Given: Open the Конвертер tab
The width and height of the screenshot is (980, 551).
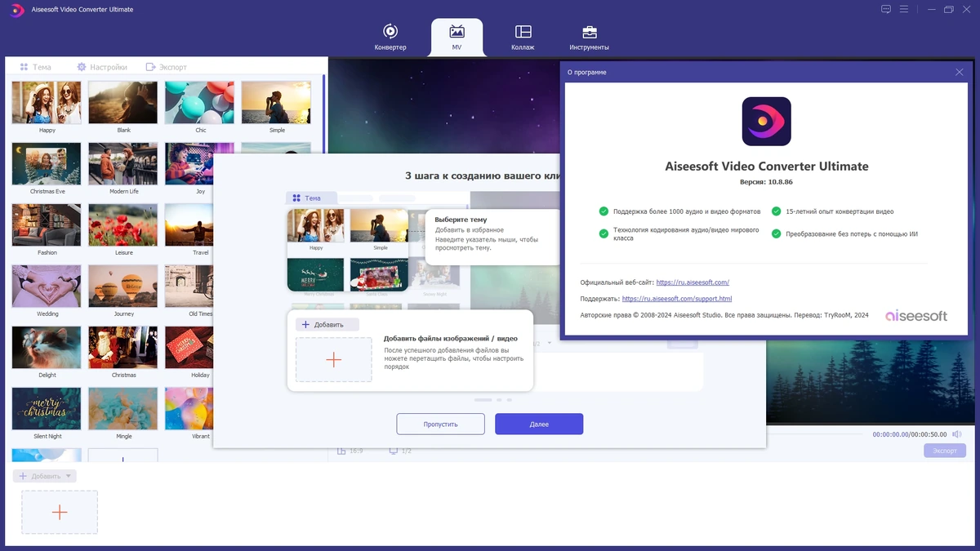Looking at the screenshot, I should coord(390,37).
